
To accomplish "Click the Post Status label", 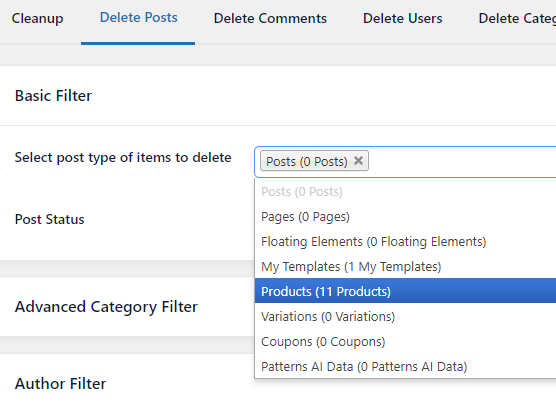I will coord(50,219).
